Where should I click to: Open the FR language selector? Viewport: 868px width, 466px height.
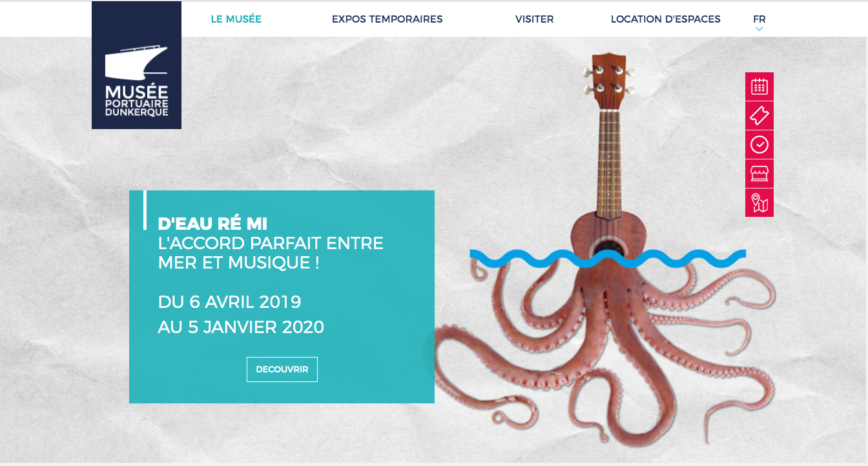pos(759,19)
